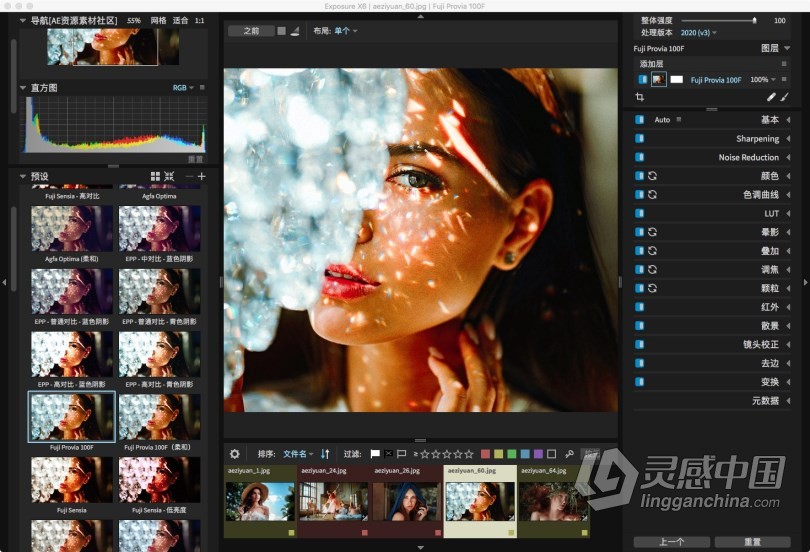
Task: Reset the 调焦 panel with circular arrow
Action: [x=652, y=270]
